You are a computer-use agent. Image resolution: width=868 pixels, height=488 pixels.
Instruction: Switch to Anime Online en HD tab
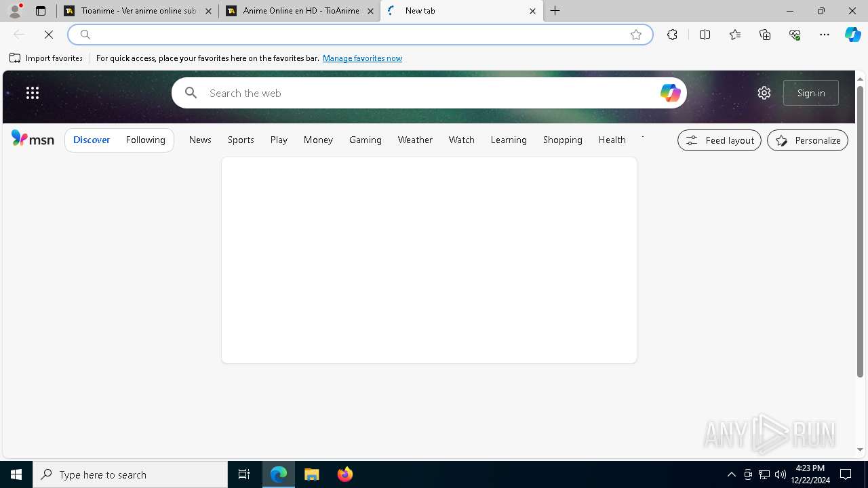300,11
